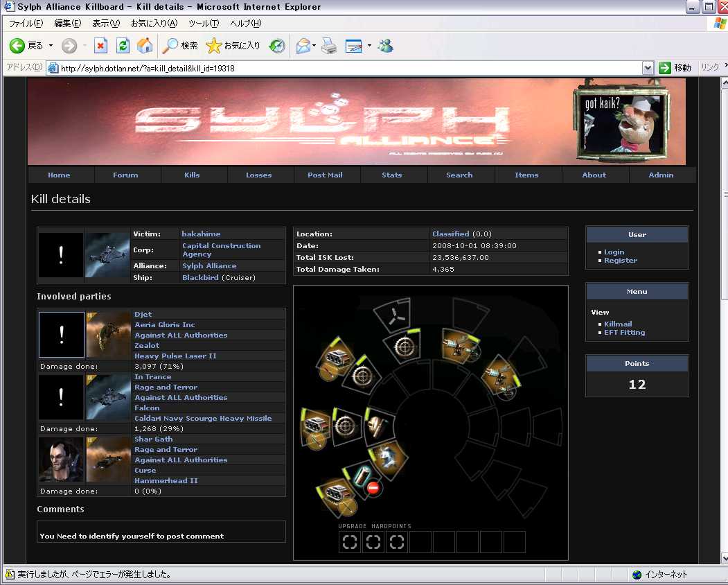Expand the Back button history dropdown arrow
This screenshot has height=585, width=728.
click(51, 46)
